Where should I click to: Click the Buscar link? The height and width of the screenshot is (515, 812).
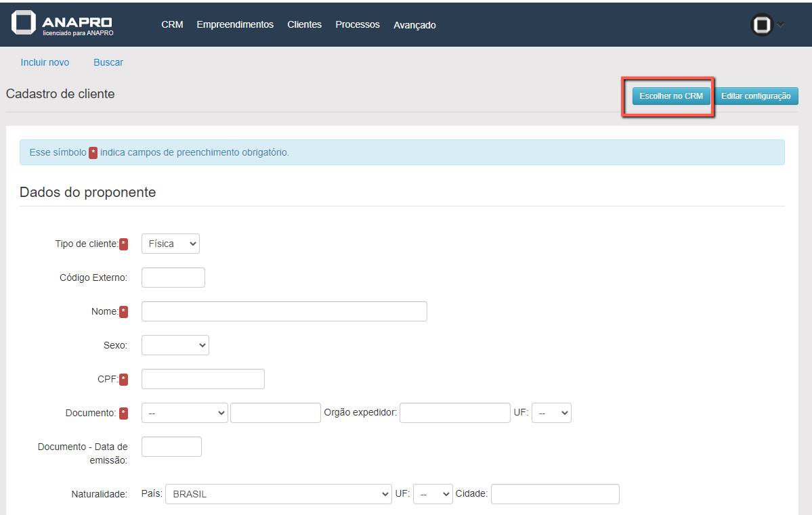(x=108, y=62)
